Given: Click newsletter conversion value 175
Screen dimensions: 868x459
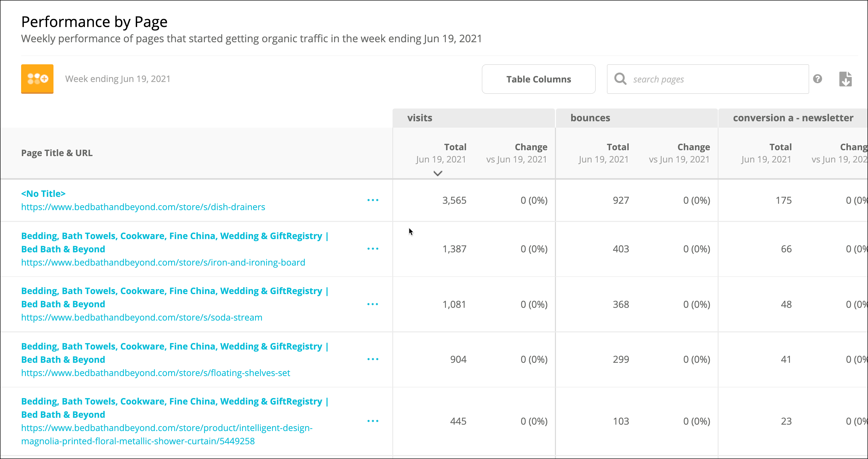Looking at the screenshot, I should click(x=783, y=200).
